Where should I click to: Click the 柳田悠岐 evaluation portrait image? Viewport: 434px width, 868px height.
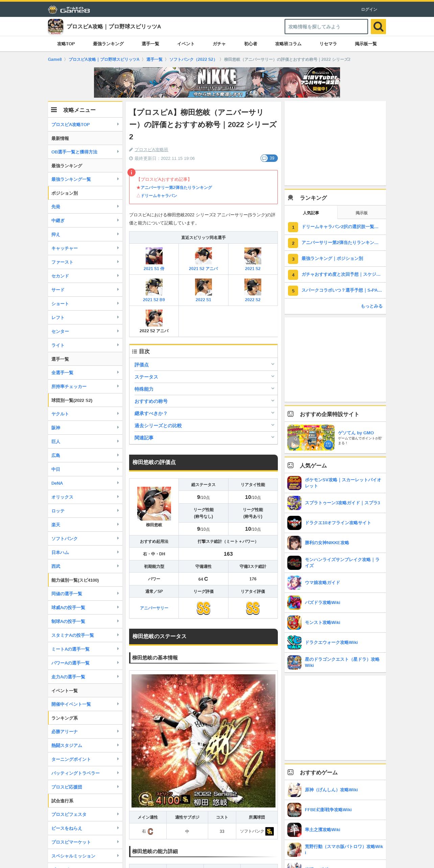[154, 503]
